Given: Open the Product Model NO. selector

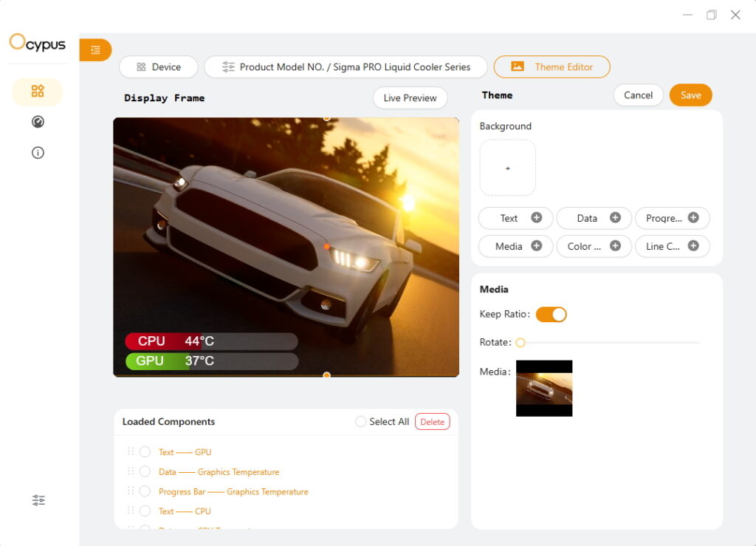Looking at the screenshot, I should [x=346, y=67].
